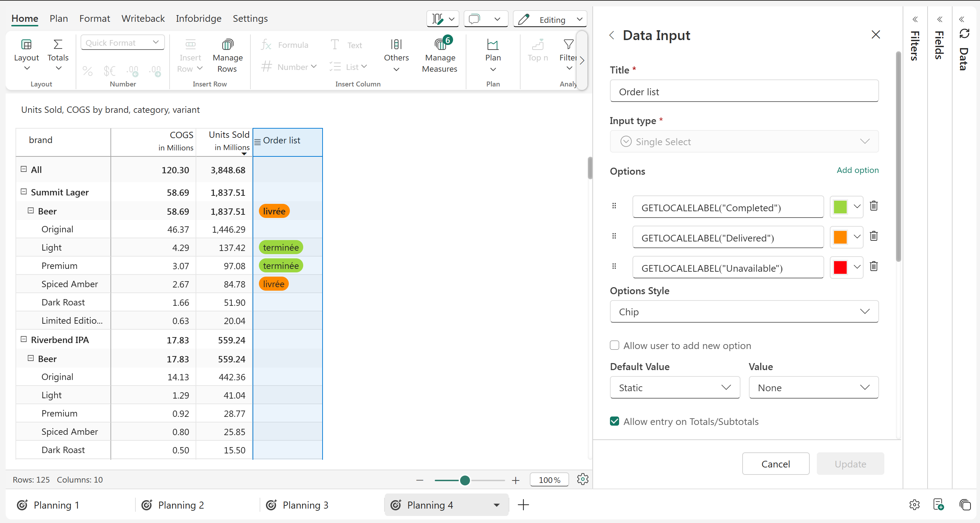Uncheck Allow entry on Totals/Subtotals
The width and height of the screenshot is (980, 523).
615,421
